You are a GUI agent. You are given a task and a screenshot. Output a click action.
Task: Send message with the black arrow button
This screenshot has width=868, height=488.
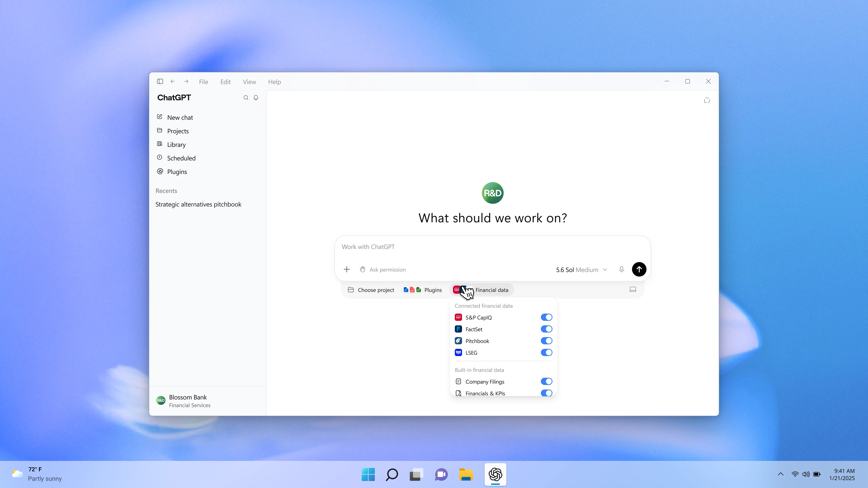pos(639,270)
